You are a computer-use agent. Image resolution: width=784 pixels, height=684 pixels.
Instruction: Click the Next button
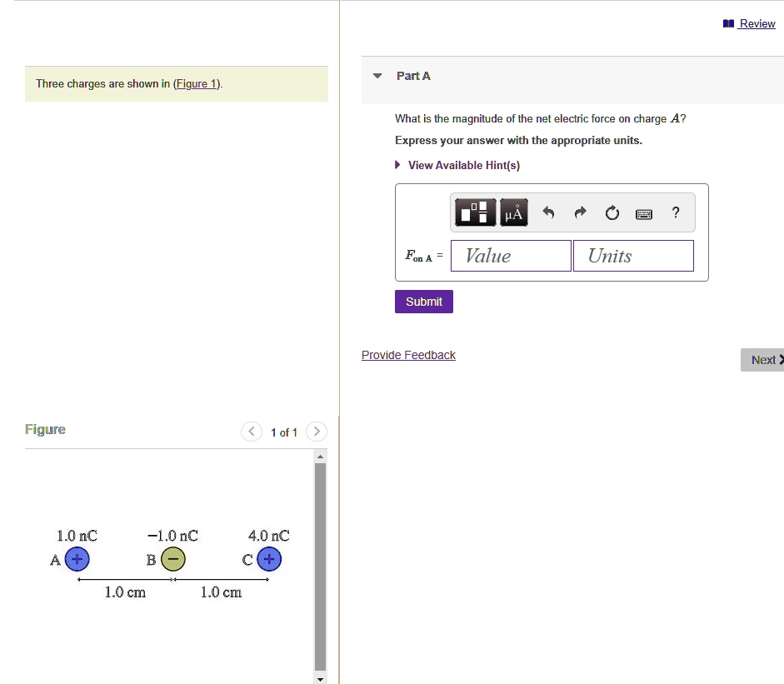click(763, 359)
